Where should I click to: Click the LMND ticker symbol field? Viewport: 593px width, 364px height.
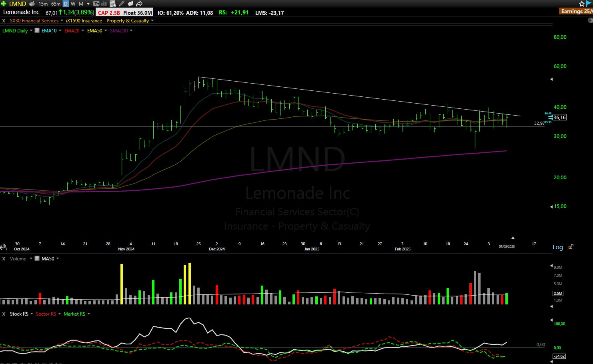[18, 4]
